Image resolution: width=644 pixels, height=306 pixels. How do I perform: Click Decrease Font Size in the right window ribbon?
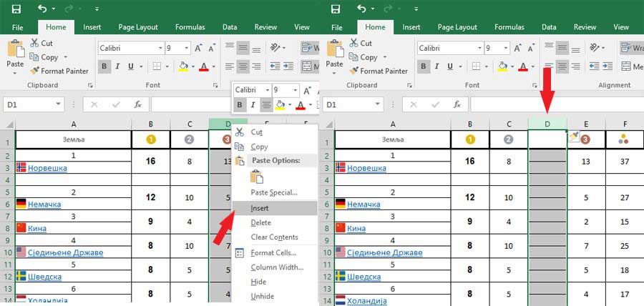(x=532, y=49)
